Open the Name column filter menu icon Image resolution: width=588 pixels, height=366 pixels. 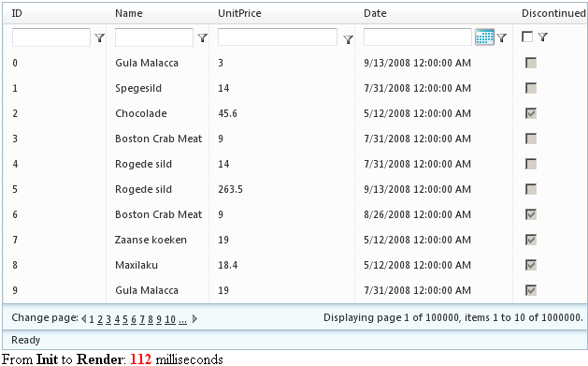(x=203, y=37)
